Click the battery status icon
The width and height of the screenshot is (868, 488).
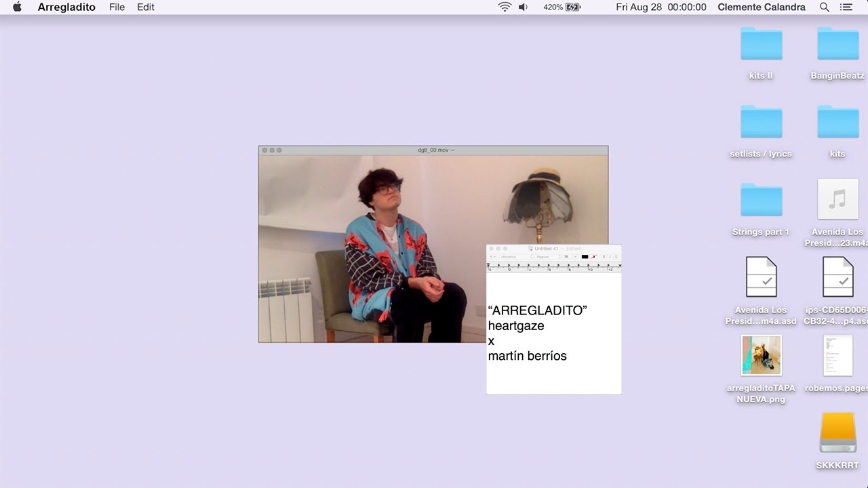(573, 7)
